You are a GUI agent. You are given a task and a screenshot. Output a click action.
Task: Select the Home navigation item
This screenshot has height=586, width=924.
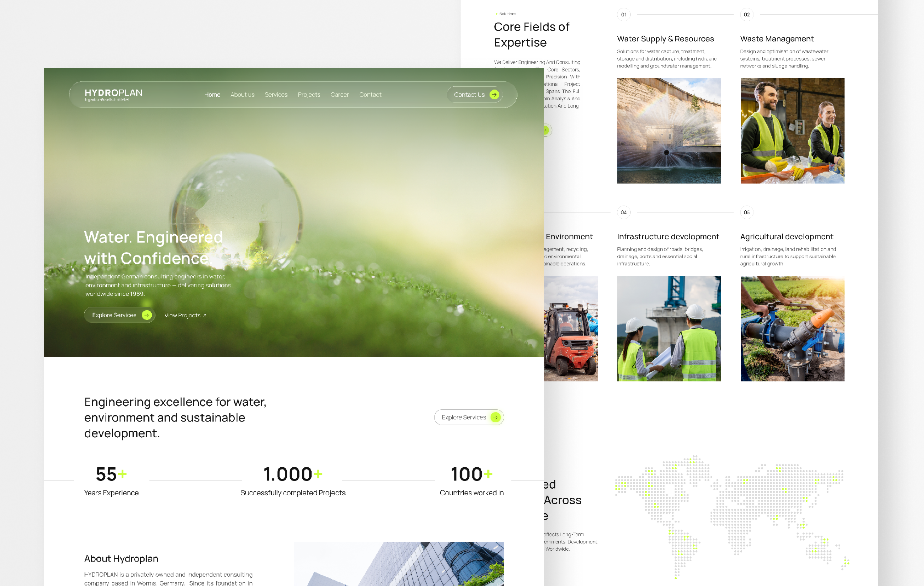pos(212,94)
